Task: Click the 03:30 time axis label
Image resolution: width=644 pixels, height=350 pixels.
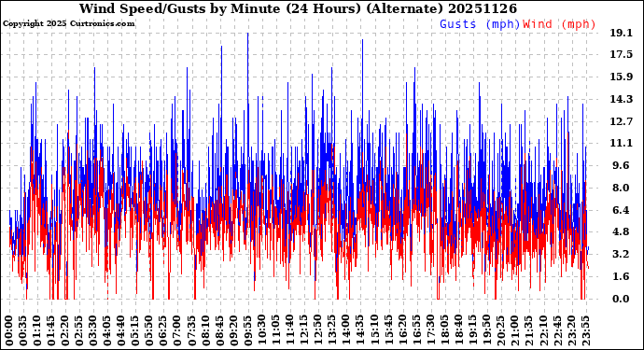Action: coord(93,330)
